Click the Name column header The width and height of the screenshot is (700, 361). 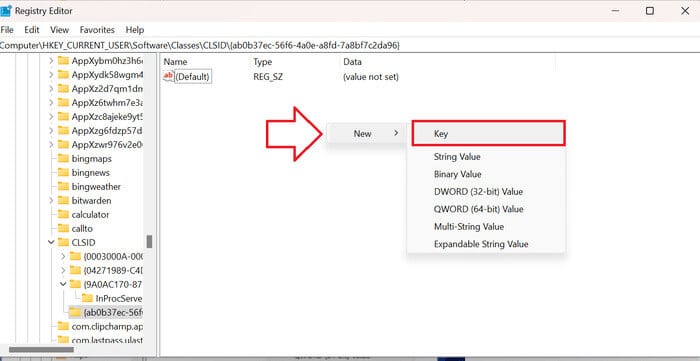tap(175, 62)
